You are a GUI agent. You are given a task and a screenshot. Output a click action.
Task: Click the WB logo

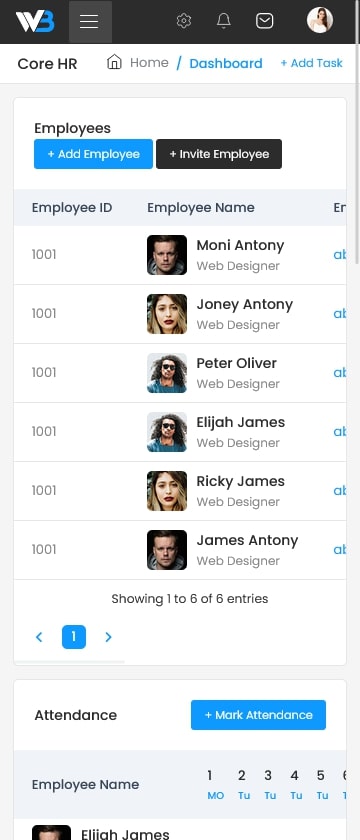[35, 21]
